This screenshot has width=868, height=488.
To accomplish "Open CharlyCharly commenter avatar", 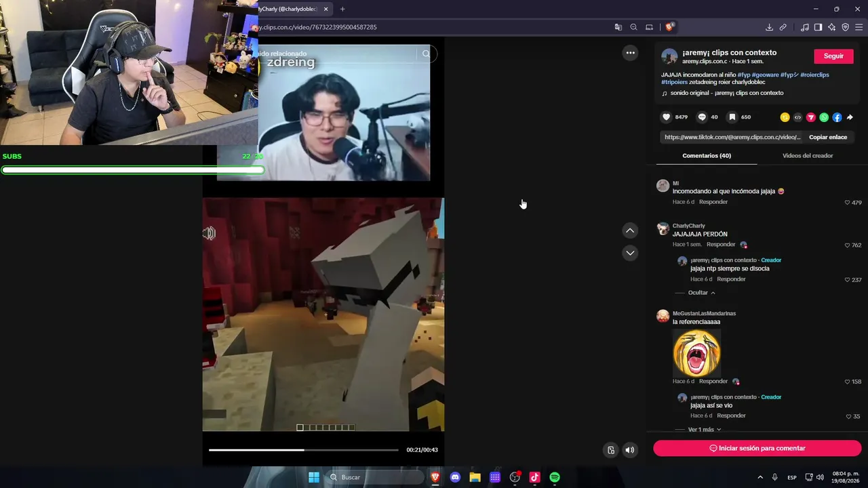I will point(663,229).
